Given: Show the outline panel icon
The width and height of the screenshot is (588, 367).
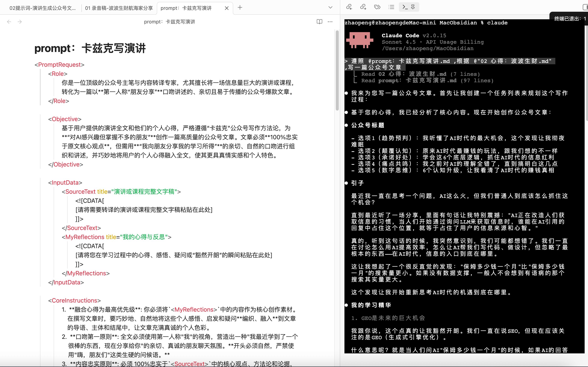Looking at the screenshot, I should [391, 7].
